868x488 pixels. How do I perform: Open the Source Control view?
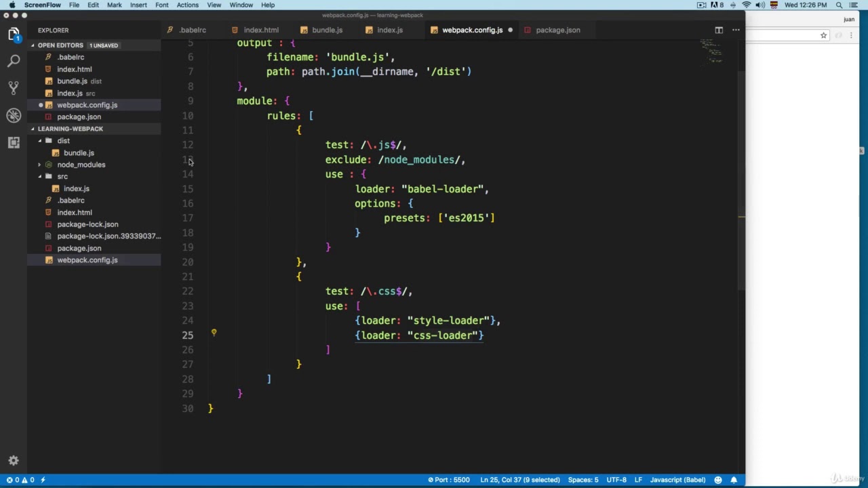pos(14,88)
